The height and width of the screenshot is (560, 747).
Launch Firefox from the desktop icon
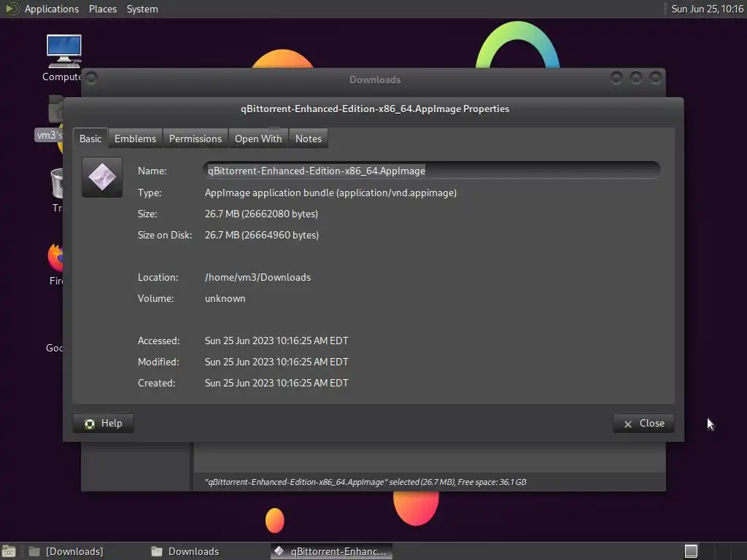(x=55, y=257)
